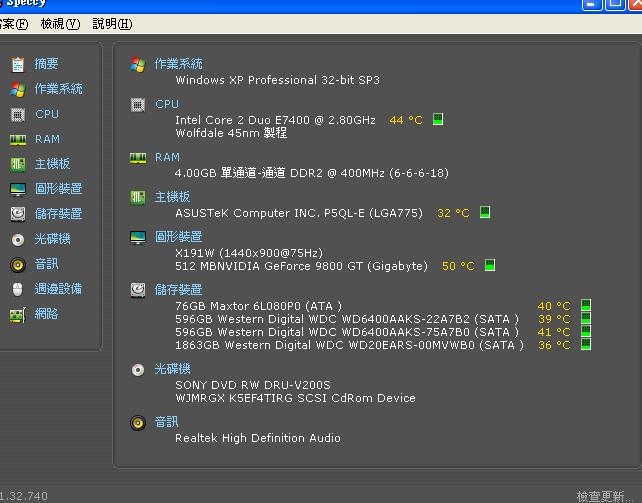This screenshot has width=642, height=503.
Task: Open the 網路 network card sidebar icon
Action: (18, 315)
